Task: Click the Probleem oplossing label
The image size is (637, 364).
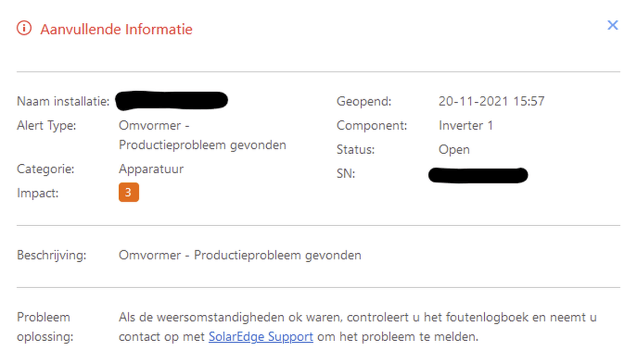Action: coord(43,327)
